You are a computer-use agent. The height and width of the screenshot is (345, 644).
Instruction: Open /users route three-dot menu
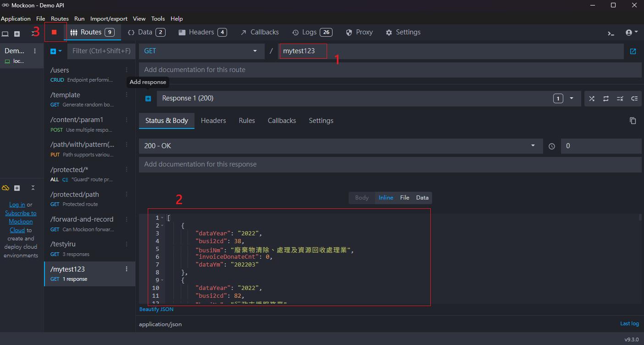[x=127, y=70]
